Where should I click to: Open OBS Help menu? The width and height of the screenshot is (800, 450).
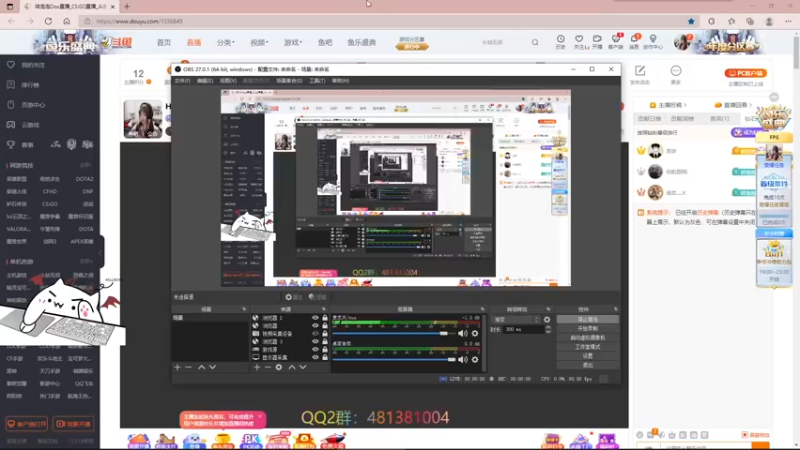point(340,81)
